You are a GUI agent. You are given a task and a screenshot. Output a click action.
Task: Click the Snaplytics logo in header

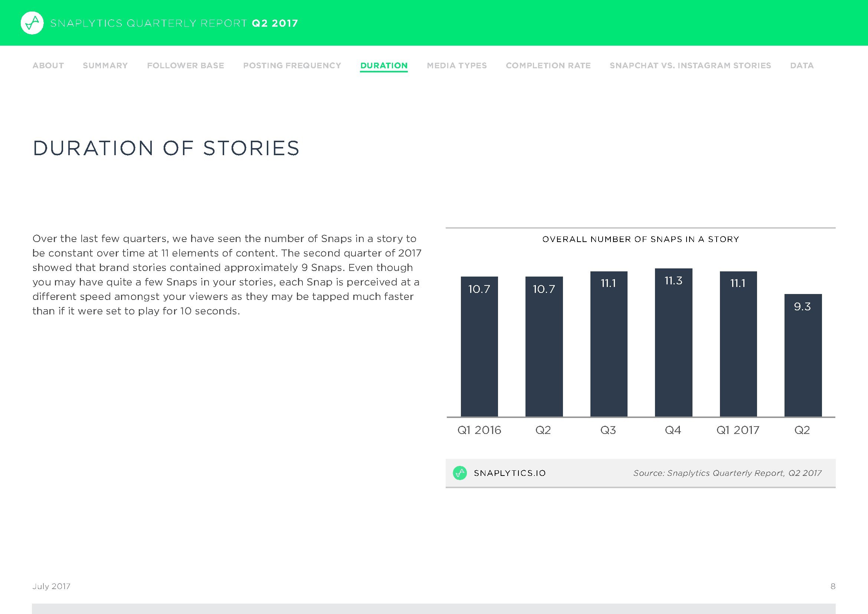[32, 23]
